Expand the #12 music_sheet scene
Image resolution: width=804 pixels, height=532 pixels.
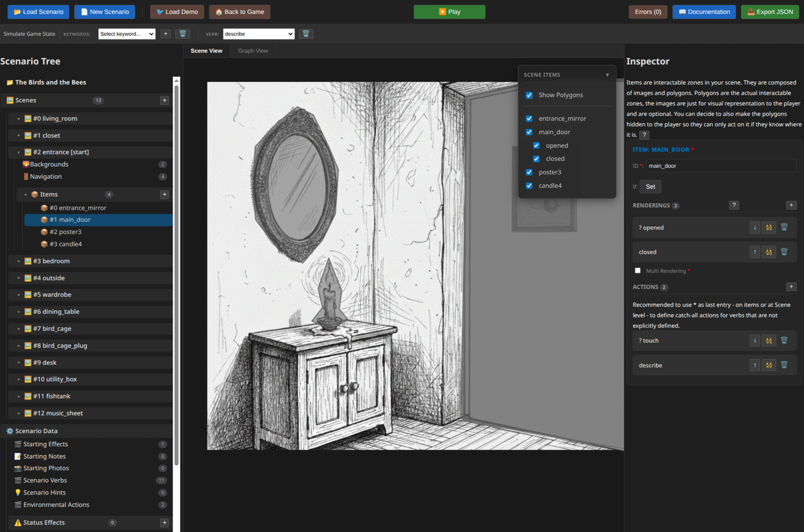point(19,413)
